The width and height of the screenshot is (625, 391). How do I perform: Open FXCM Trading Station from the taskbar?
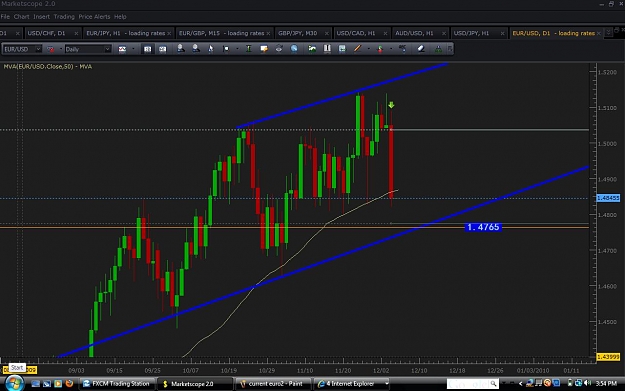[116, 384]
